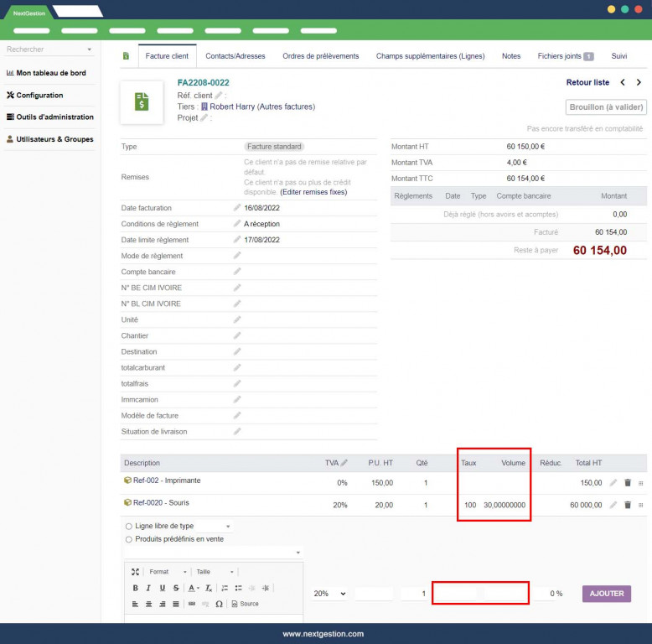
Task: Open the Fichiers joints tab
Action: tap(565, 56)
